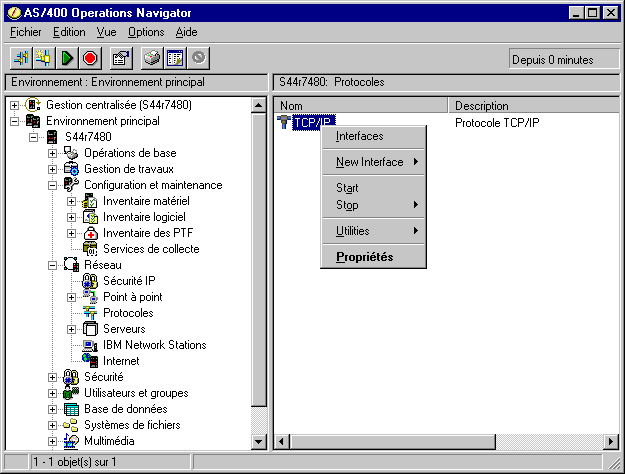Choose Interfaces in context menu
Viewport: 625px width, 474px height.
[x=373, y=136]
